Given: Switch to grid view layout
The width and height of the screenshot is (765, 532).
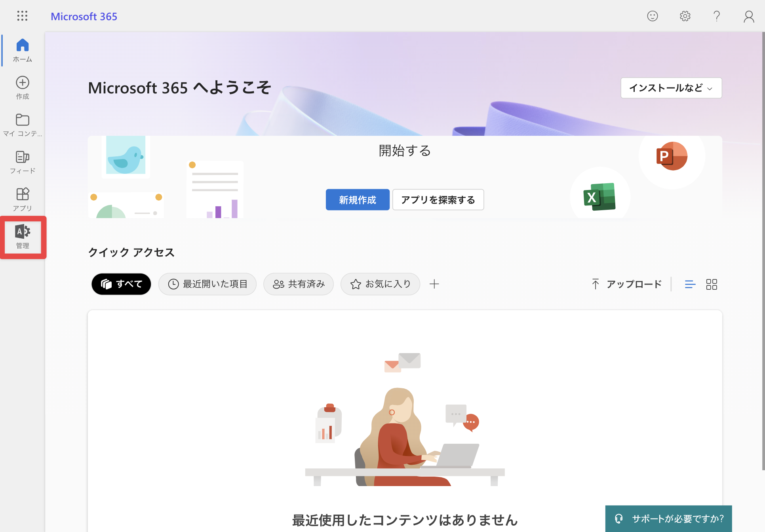Looking at the screenshot, I should tap(712, 284).
